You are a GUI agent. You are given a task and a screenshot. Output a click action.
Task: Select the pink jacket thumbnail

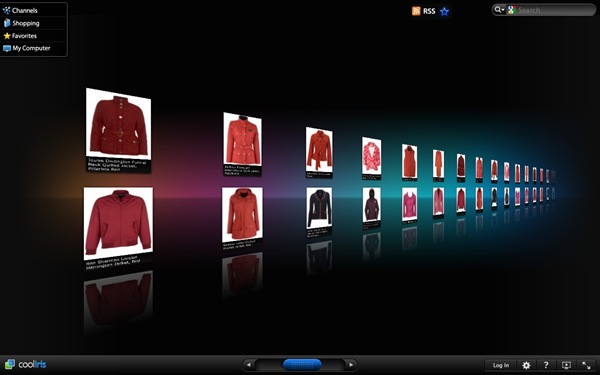click(409, 204)
